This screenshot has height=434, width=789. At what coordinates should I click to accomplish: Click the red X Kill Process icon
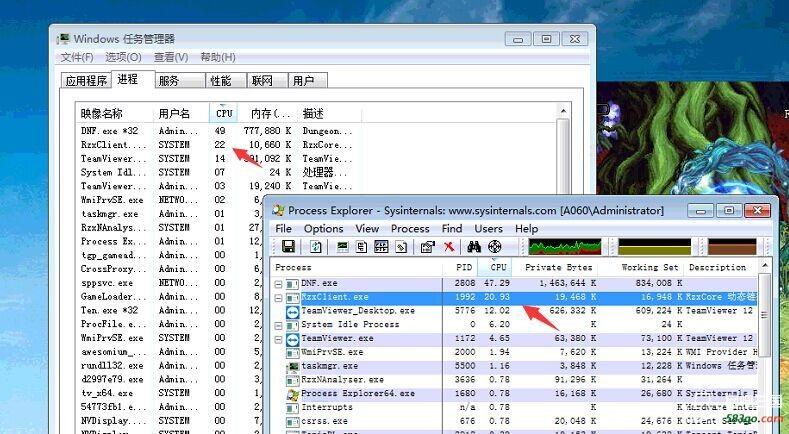[449, 247]
